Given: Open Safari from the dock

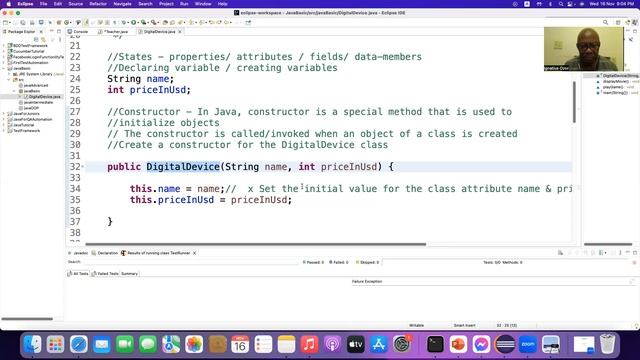Looking at the screenshot, I should [78, 344].
